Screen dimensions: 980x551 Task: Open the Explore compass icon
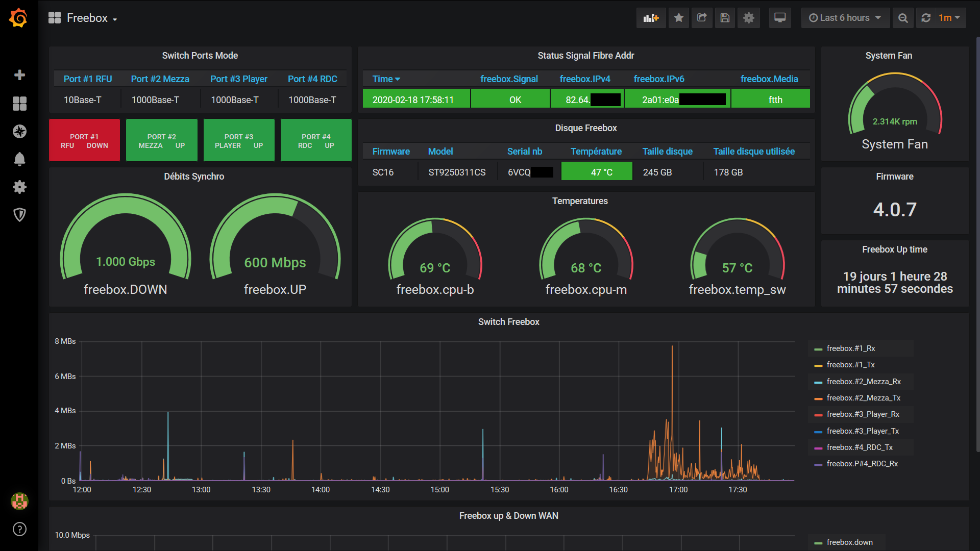pyautogui.click(x=19, y=132)
